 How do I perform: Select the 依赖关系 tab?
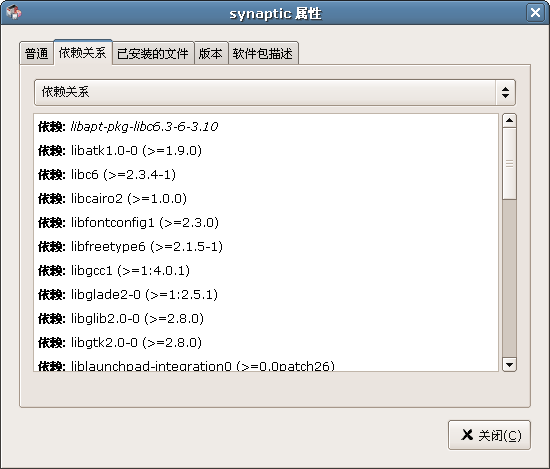tap(83, 53)
